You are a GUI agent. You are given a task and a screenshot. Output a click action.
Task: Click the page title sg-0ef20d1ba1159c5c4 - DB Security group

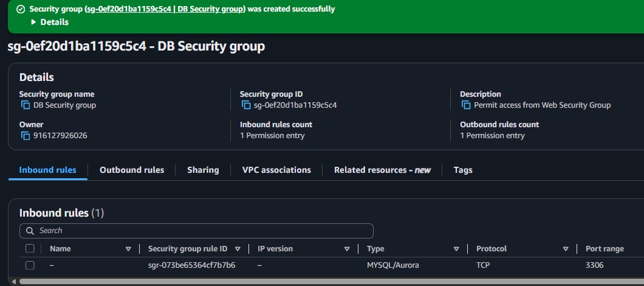[x=136, y=46]
